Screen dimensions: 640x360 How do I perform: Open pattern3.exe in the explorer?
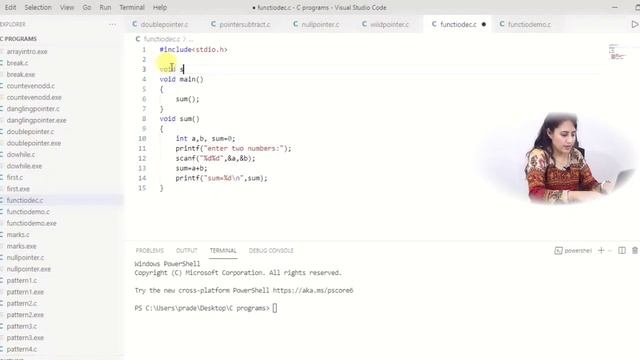coord(25,338)
